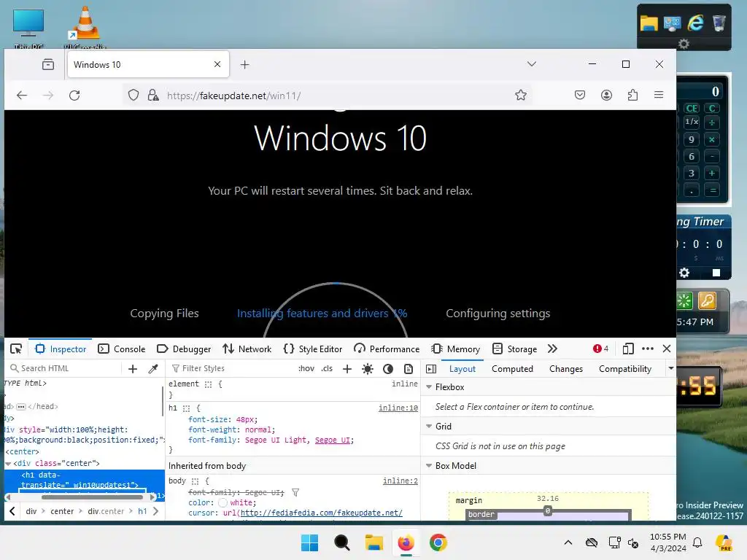Go to breadcrumb div.center
Screen dimensions: 747x560
click(106, 511)
